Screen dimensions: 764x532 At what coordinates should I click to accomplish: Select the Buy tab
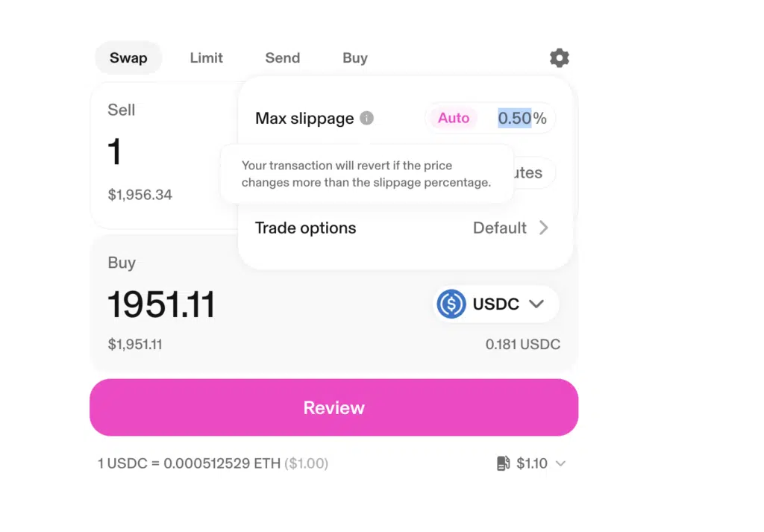pos(354,58)
